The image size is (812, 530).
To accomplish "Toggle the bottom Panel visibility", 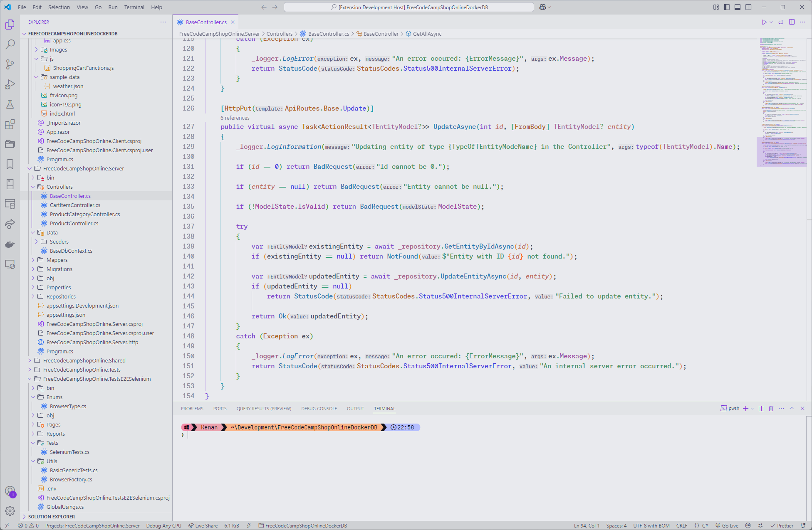I will point(738,7).
